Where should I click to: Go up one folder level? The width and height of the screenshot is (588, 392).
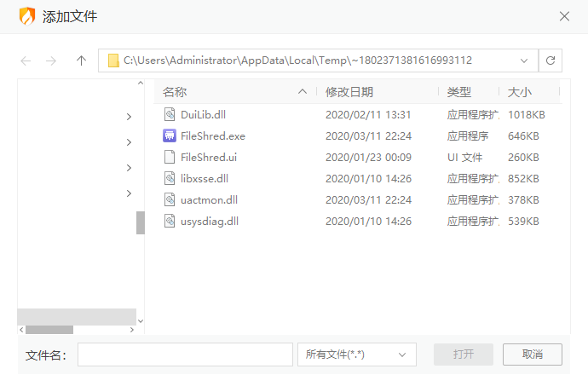(x=81, y=61)
